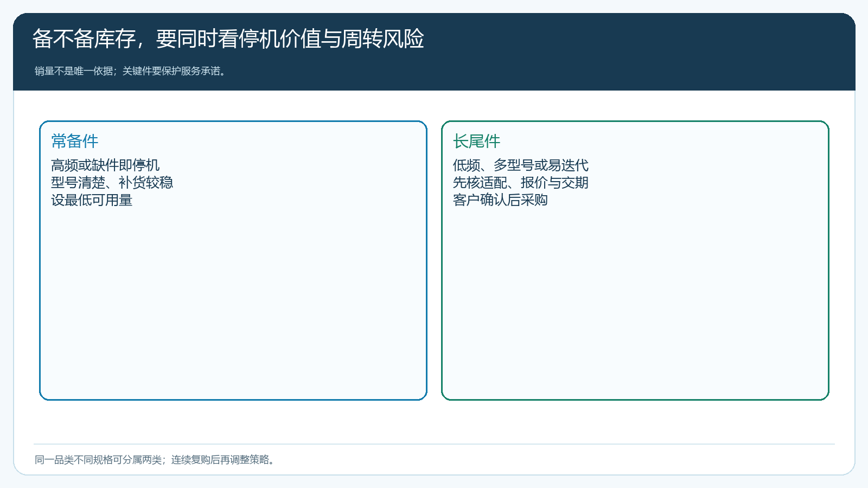Viewport: 868px width, 488px height.
Task: Click the line 高频或缺件即停机
Action: tap(105, 165)
